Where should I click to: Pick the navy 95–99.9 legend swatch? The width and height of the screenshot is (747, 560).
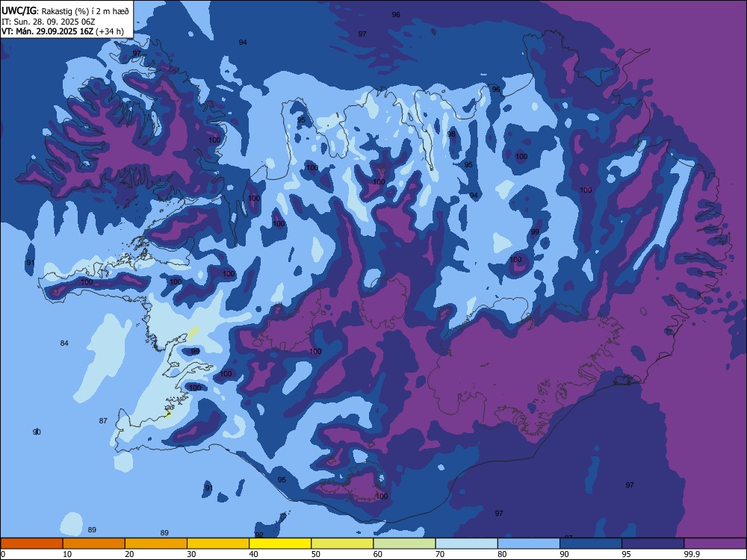653,544
